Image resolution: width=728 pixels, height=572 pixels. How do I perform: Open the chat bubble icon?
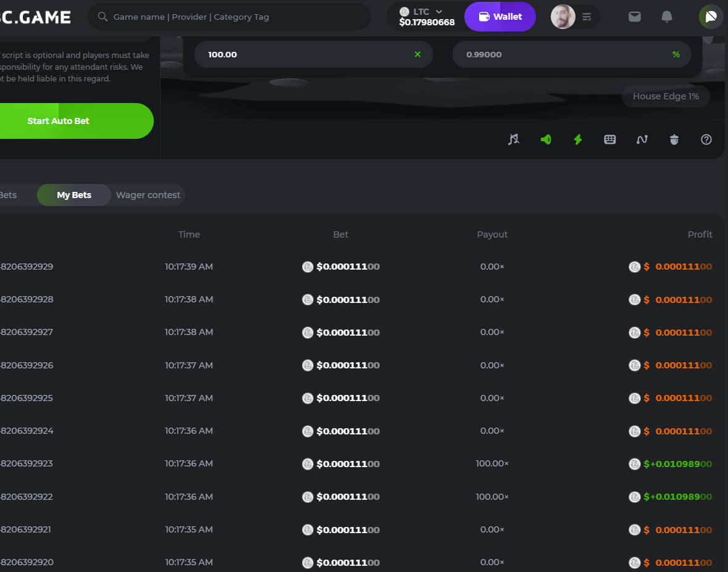711,17
